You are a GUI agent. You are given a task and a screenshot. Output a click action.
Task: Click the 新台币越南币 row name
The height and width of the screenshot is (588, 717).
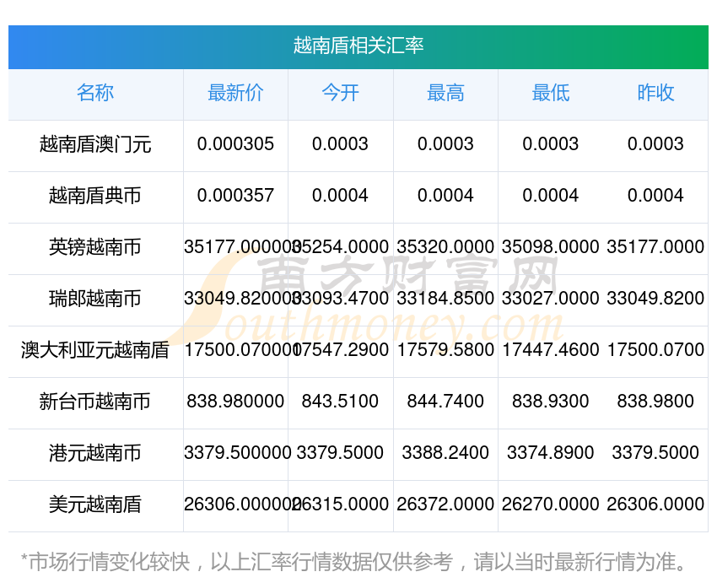(x=95, y=402)
